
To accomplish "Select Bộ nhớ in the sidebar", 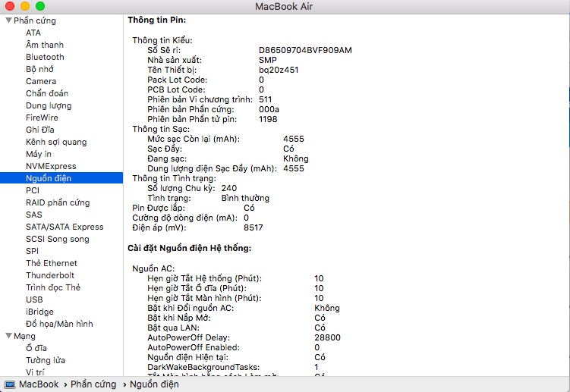I will [39, 69].
